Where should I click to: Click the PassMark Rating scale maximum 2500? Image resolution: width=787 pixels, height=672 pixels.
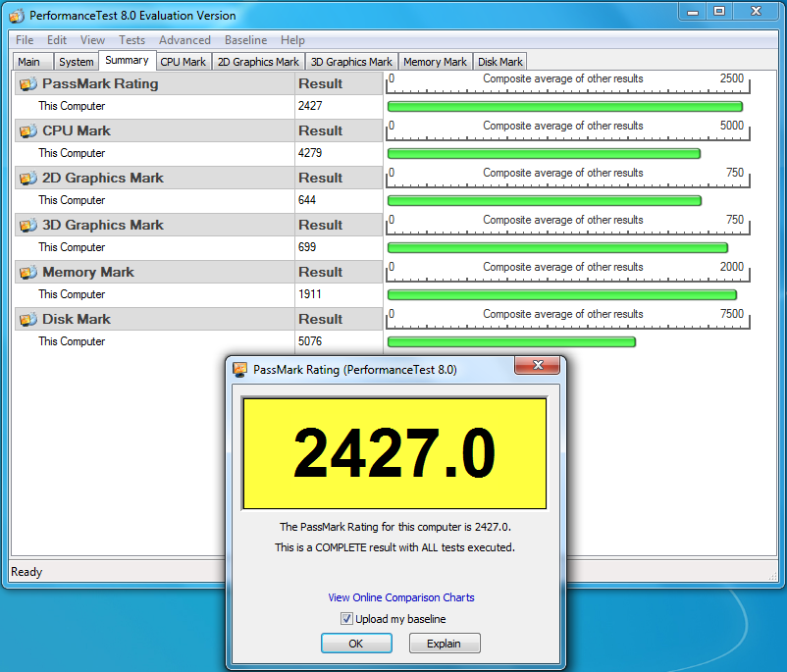click(x=732, y=78)
